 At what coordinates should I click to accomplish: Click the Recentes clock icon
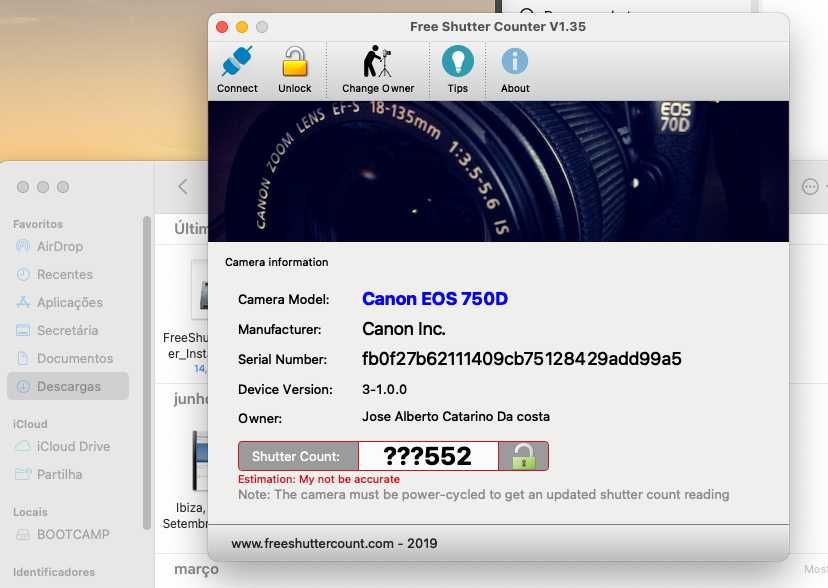click(23, 274)
